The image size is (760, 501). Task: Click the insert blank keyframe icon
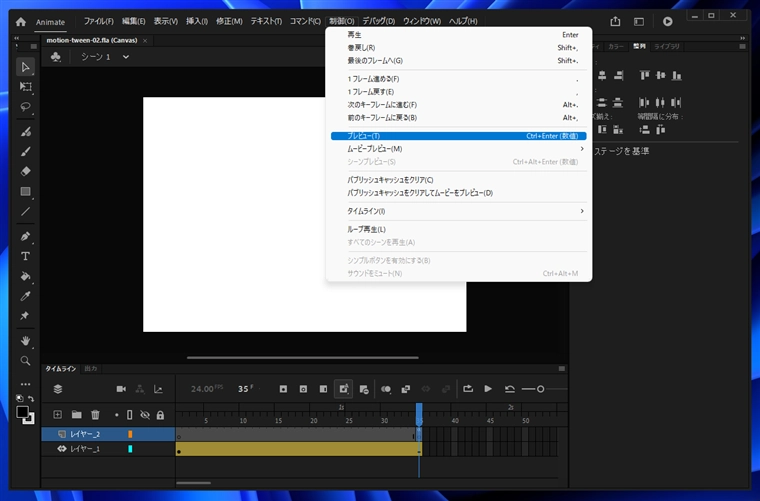pos(303,389)
